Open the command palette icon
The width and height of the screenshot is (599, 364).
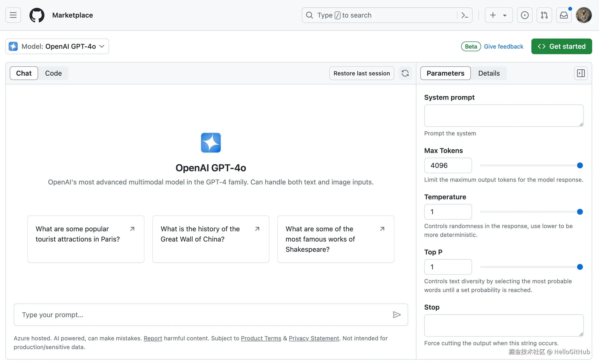pos(465,15)
